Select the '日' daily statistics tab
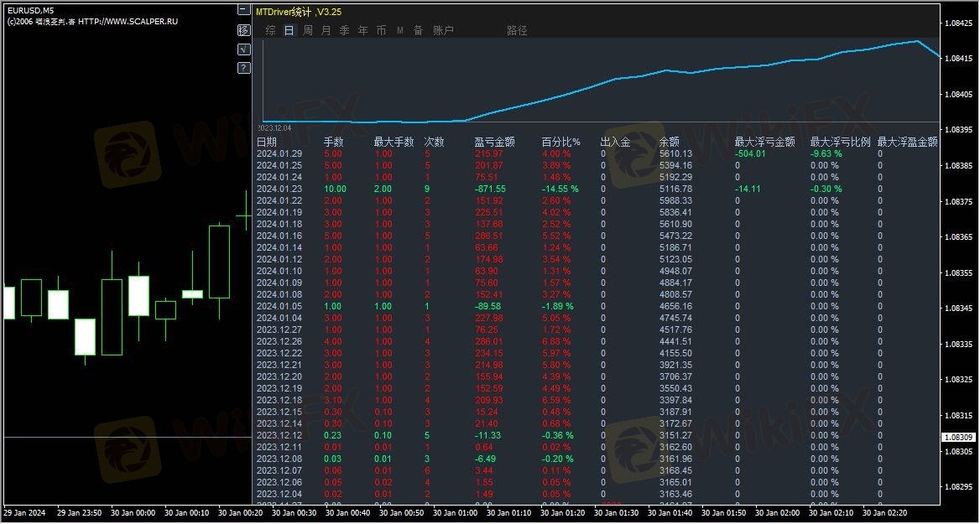 click(x=289, y=30)
